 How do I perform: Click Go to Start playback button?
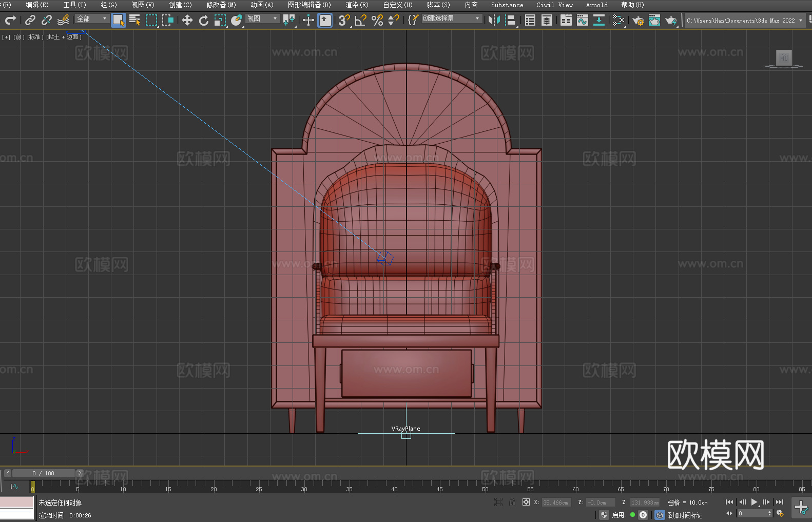pos(729,502)
